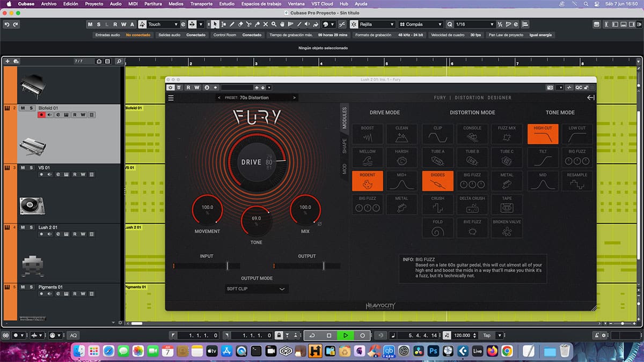Image resolution: width=644 pixels, height=362 pixels.
Task: Select the MID tone mode
Action: coord(543,181)
